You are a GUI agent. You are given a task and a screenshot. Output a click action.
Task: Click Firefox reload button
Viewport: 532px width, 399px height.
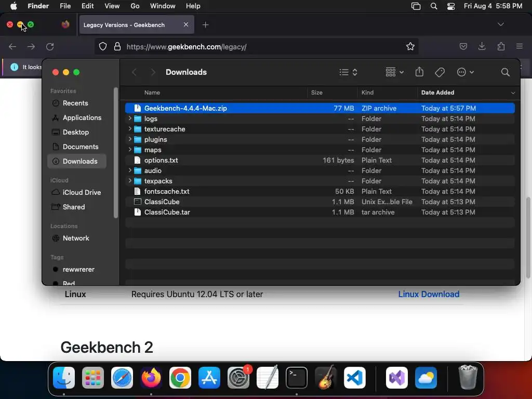[50, 46]
